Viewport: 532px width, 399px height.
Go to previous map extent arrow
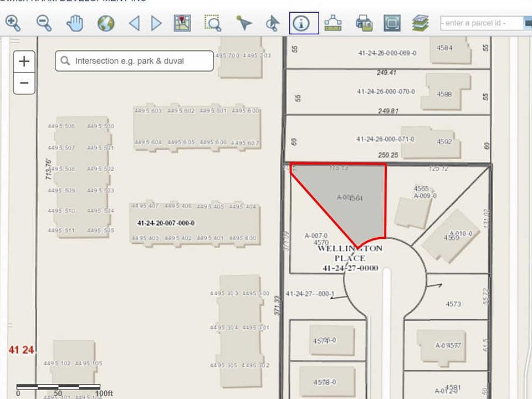click(x=134, y=23)
